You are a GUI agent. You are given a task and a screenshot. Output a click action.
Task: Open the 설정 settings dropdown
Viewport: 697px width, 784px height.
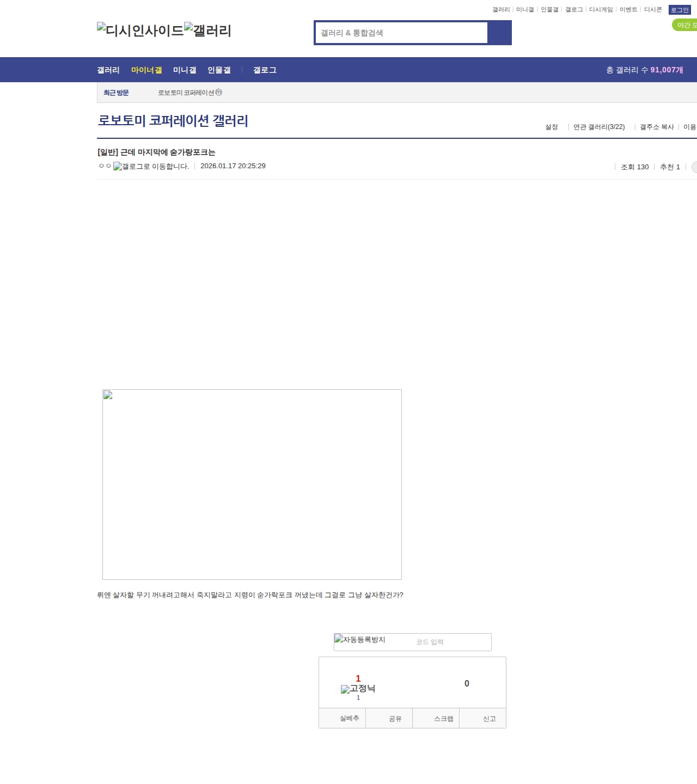(x=551, y=127)
